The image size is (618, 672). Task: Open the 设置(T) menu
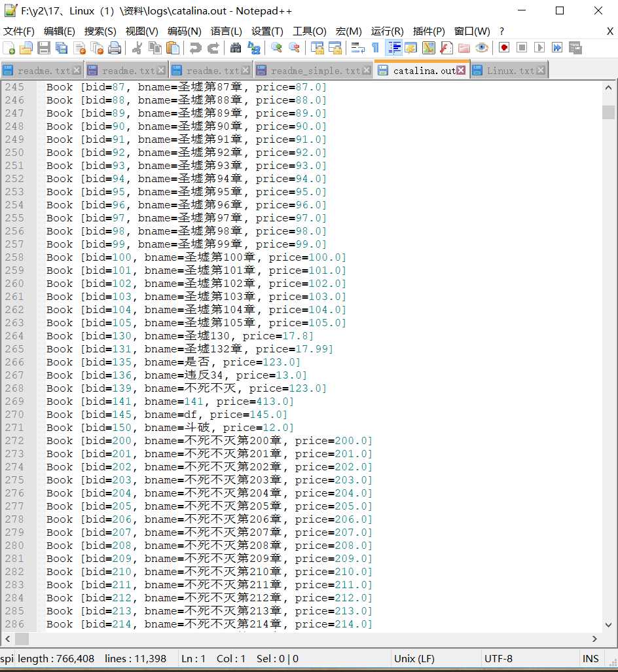click(x=268, y=31)
